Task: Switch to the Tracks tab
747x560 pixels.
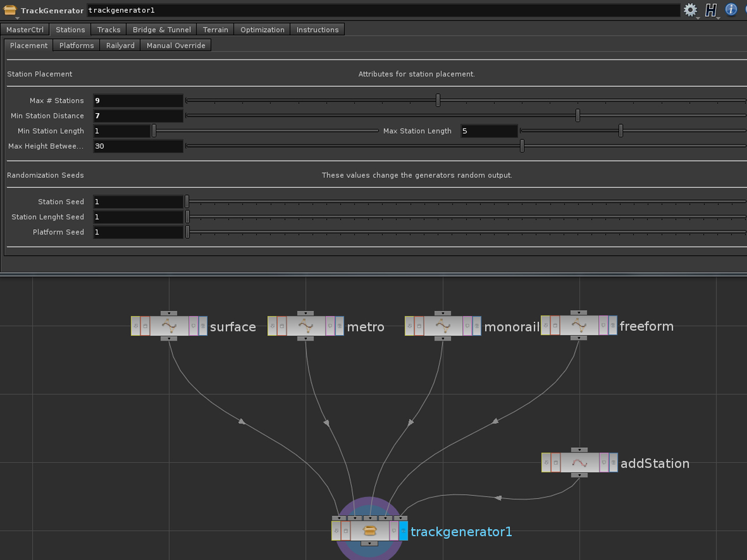Action: point(108,29)
